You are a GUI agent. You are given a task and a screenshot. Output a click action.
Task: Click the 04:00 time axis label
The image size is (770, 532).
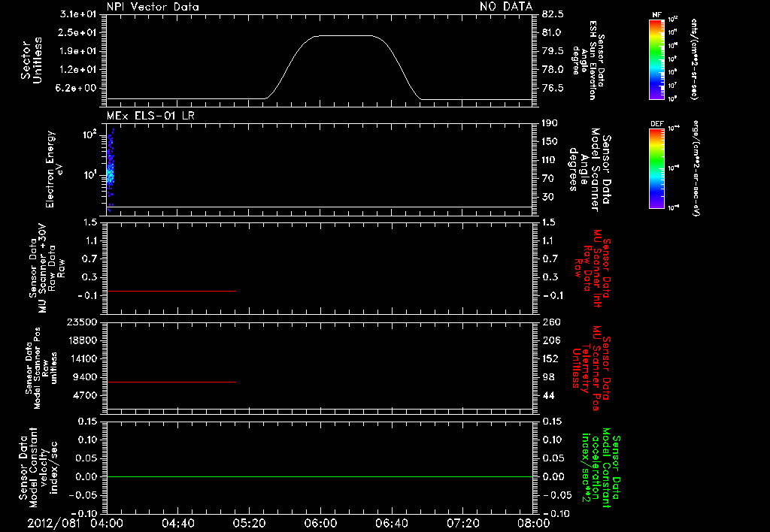pyautogui.click(x=107, y=523)
